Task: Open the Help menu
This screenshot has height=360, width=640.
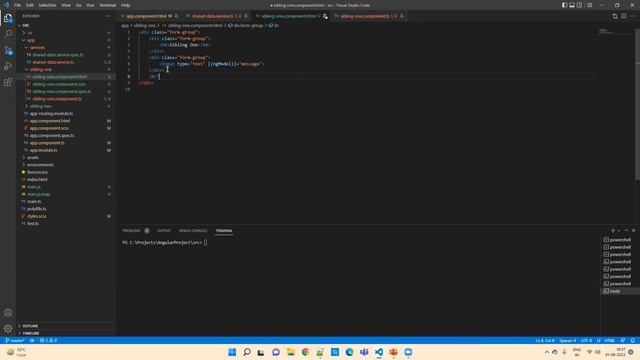Action: click(125, 5)
